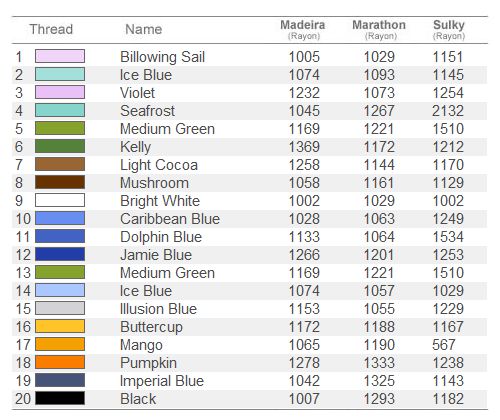Click the Billowing Sail color swatch
This screenshot has width=500, height=420.
[60, 56]
